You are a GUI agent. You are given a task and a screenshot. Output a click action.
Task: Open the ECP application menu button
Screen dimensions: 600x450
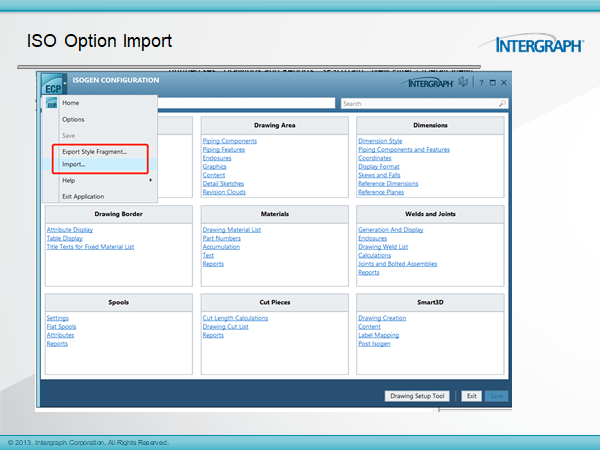[x=52, y=84]
